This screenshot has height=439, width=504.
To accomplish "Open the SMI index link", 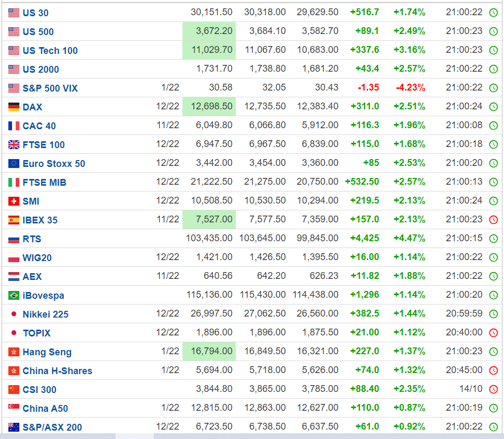I will [31, 201].
